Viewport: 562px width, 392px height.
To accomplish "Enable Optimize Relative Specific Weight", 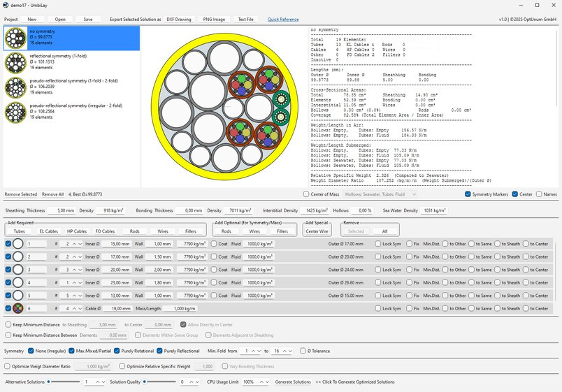I will pyautogui.click(x=122, y=366).
